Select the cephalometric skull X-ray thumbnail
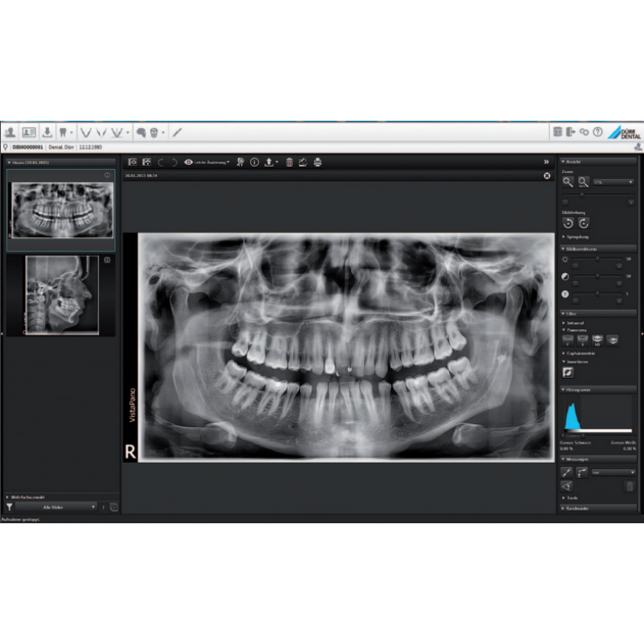Image resolution: width=644 pixels, height=644 pixels. (61, 295)
